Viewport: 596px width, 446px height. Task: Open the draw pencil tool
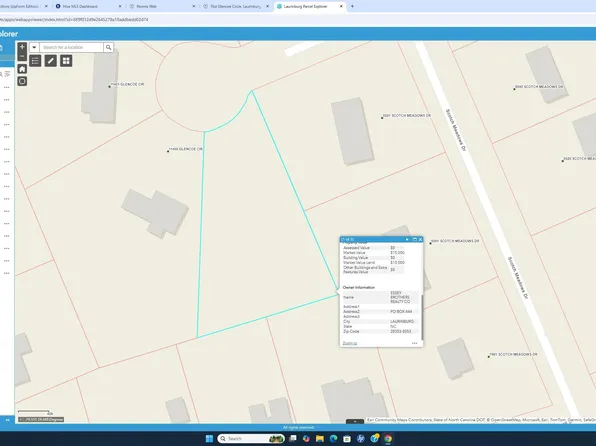pos(51,61)
